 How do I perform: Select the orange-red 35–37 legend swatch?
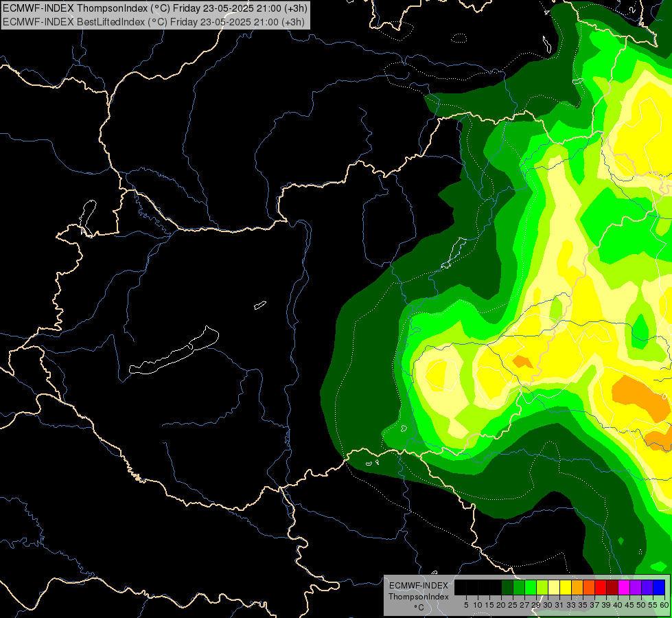pyautogui.click(x=589, y=587)
